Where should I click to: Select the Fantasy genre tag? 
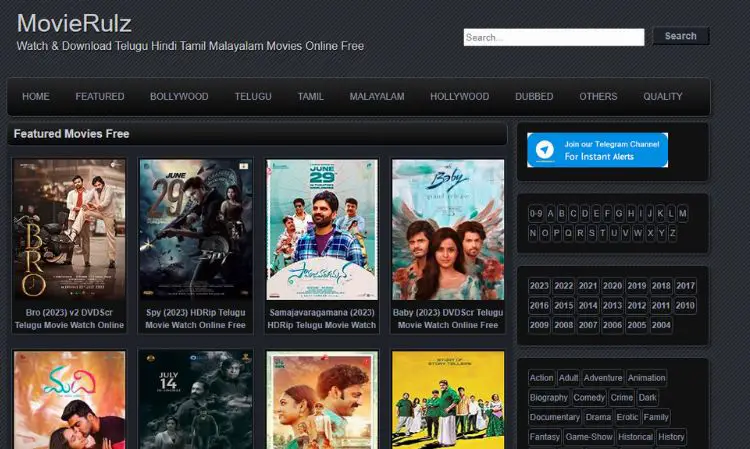pos(545,437)
